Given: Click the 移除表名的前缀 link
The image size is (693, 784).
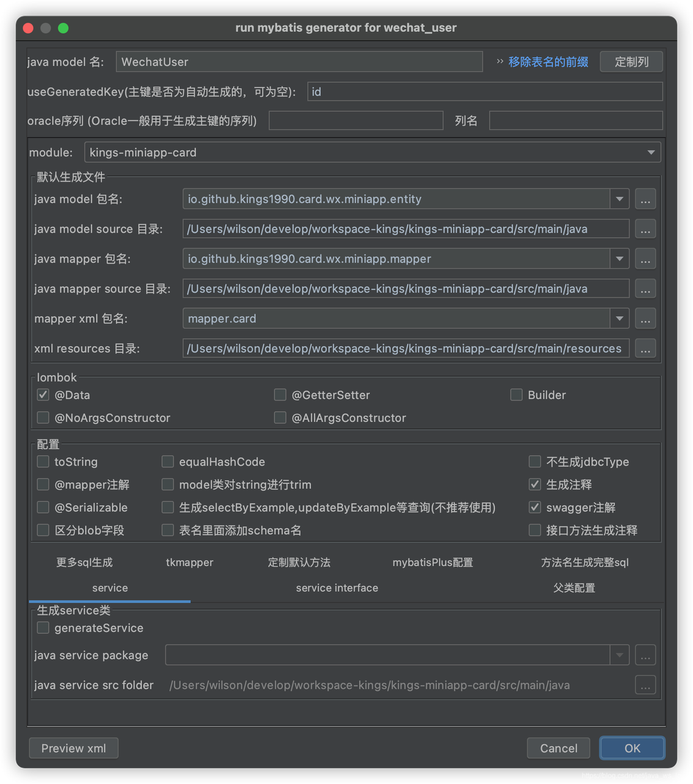Looking at the screenshot, I should pos(548,62).
